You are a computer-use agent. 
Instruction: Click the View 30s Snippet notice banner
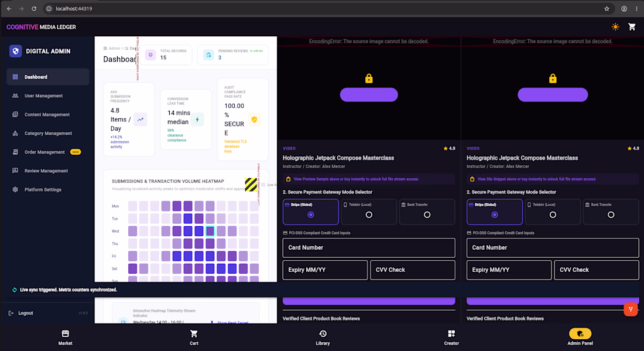pyautogui.click(x=553, y=179)
